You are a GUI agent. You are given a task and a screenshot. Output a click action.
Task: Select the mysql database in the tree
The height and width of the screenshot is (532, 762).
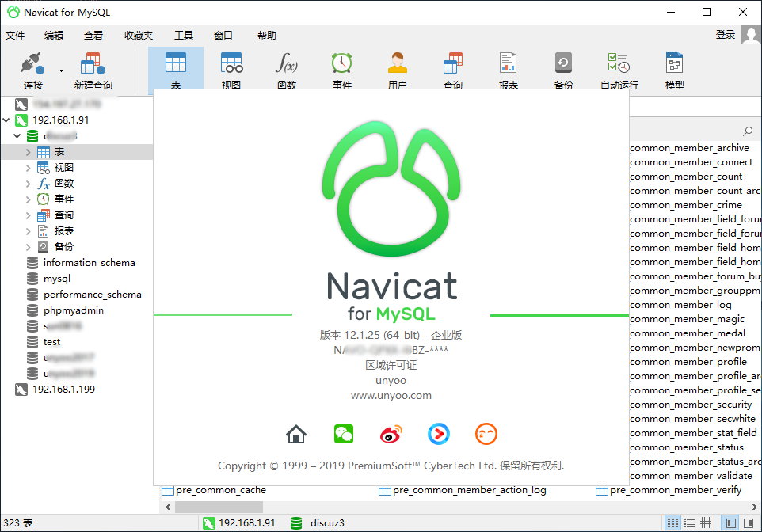point(57,279)
